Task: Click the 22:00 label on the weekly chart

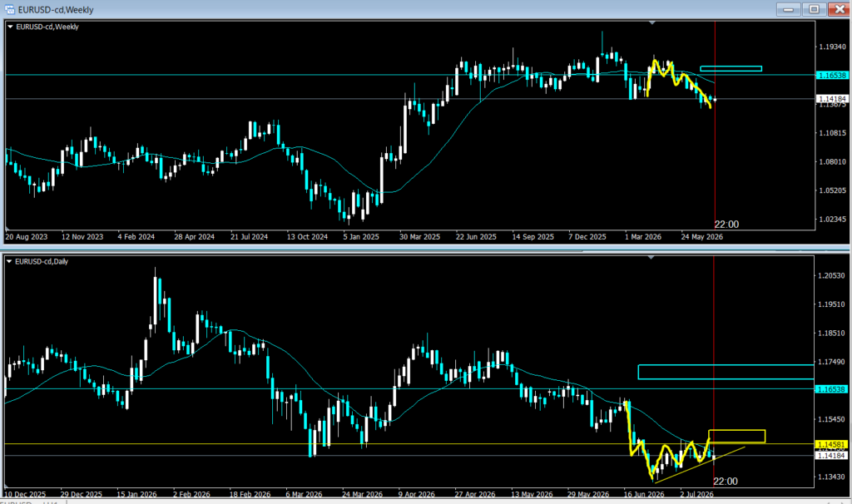Action: (x=726, y=225)
